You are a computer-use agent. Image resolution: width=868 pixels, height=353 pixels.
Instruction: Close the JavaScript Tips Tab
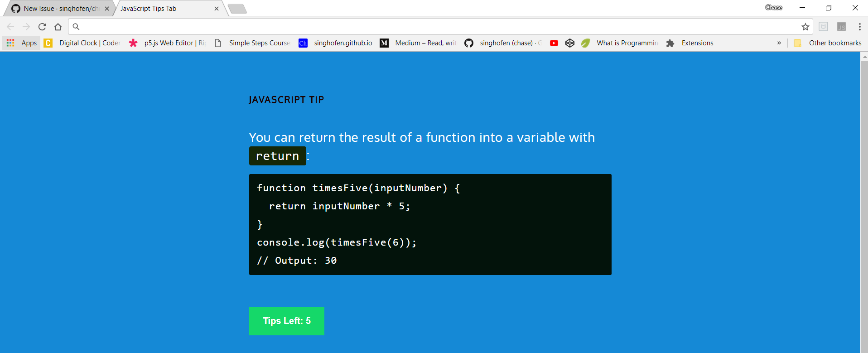click(x=217, y=9)
